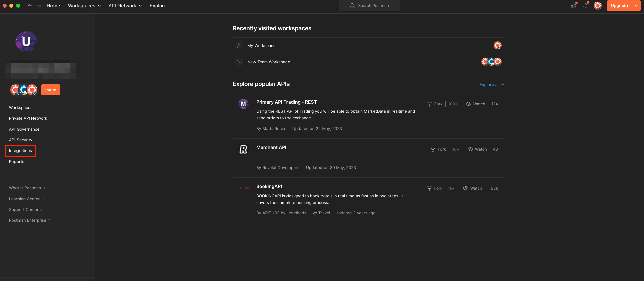Open the Merchant API title
This screenshot has height=281, width=644.
(271, 147)
